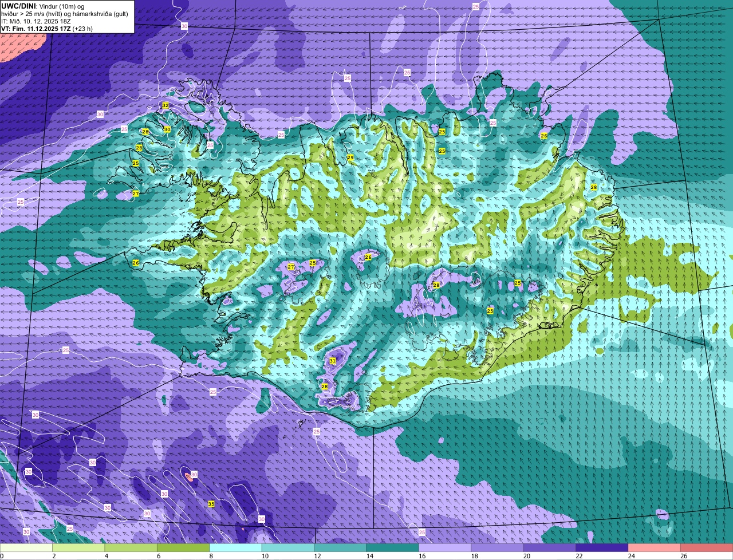Pick the 4–6 m/s lime green legend swatch
Viewport: 733px width, 560px height.
131,547
